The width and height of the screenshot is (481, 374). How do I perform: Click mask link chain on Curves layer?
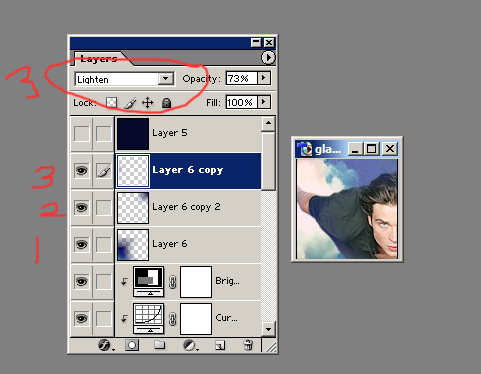pyautogui.click(x=172, y=319)
